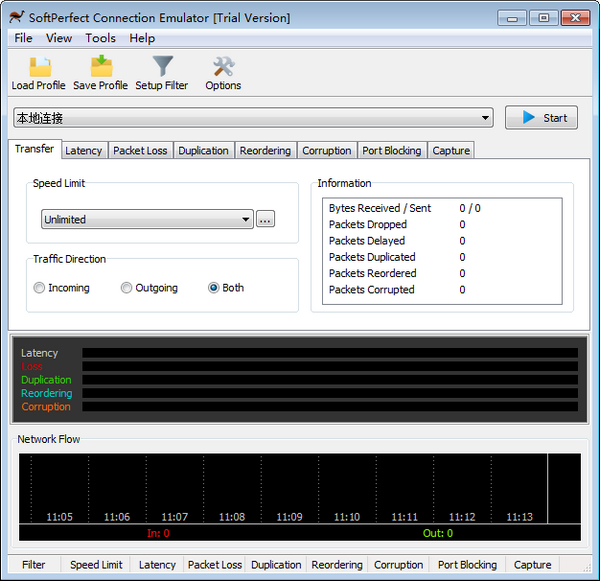Click Reordering in the status bar
This screenshot has width=600, height=581.
click(337, 565)
